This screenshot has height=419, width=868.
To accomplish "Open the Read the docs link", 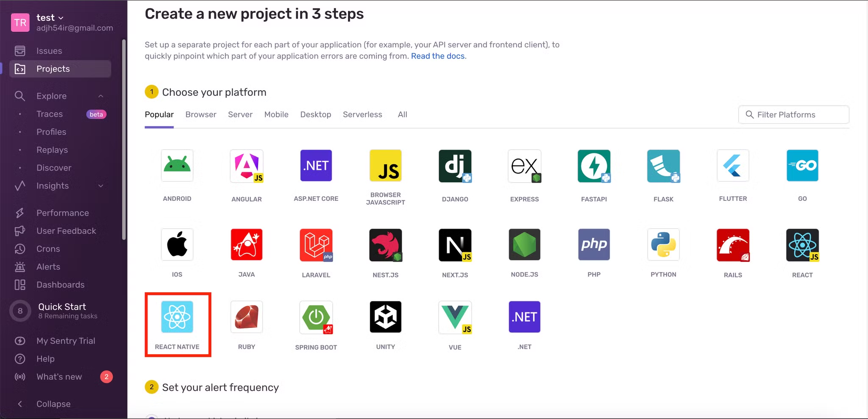I will click(x=438, y=56).
